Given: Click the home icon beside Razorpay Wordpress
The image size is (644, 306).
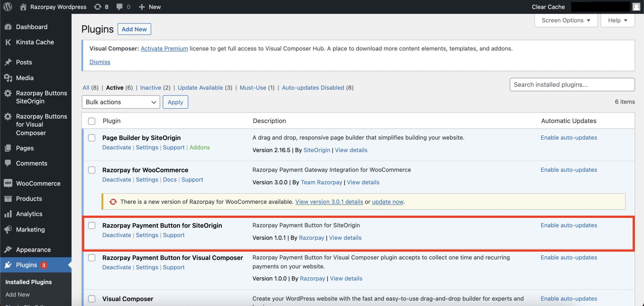Looking at the screenshot, I should tap(23, 7).
